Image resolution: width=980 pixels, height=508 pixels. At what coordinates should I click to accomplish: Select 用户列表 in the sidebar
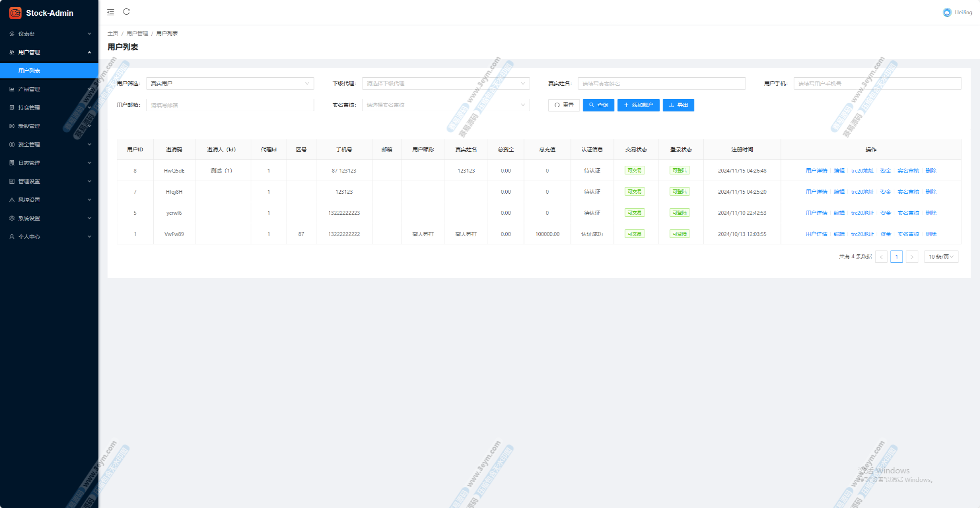[29, 71]
